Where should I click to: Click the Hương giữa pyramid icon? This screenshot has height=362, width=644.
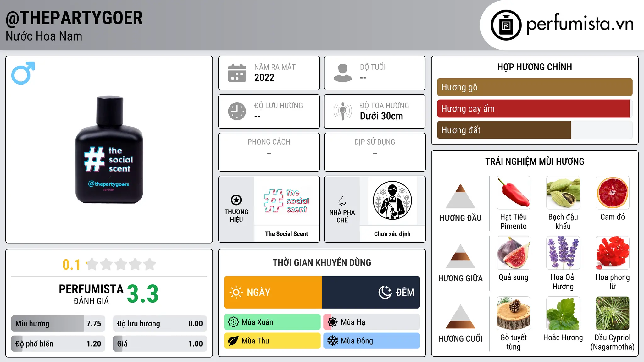pos(461,256)
